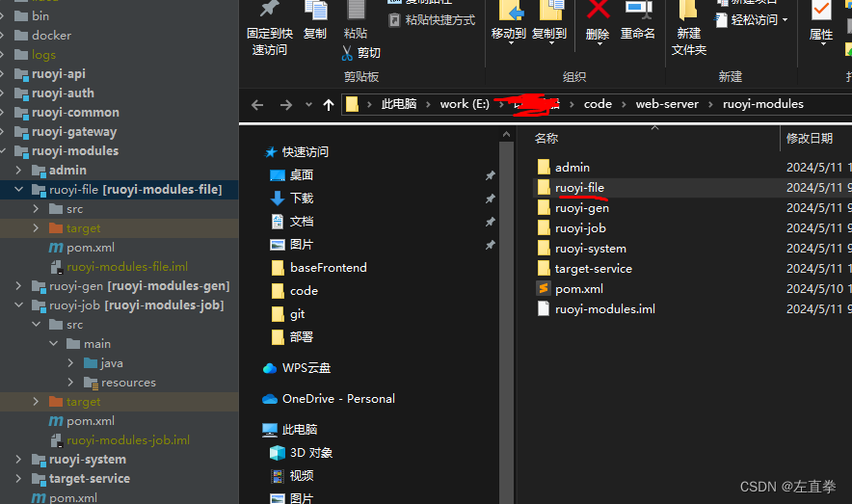Select the docker folder in project tree
Viewport: 852px width, 504px height.
(x=51, y=36)
